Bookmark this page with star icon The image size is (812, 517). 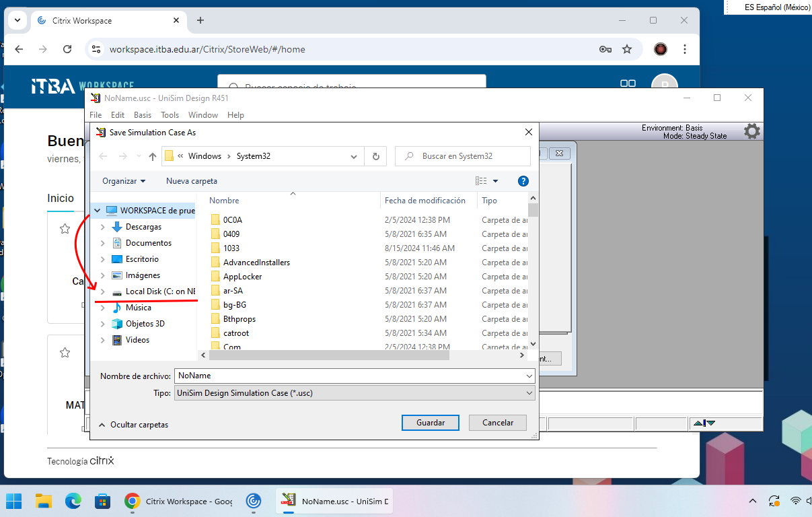(627, 49)
